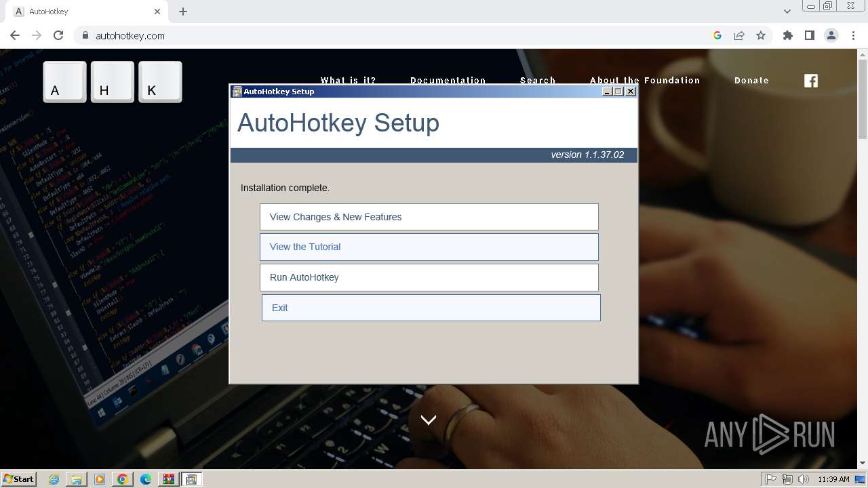Click the scroll-down chevron on webpage
Viewport: 868px width, 488px height.
coord(428,420)
